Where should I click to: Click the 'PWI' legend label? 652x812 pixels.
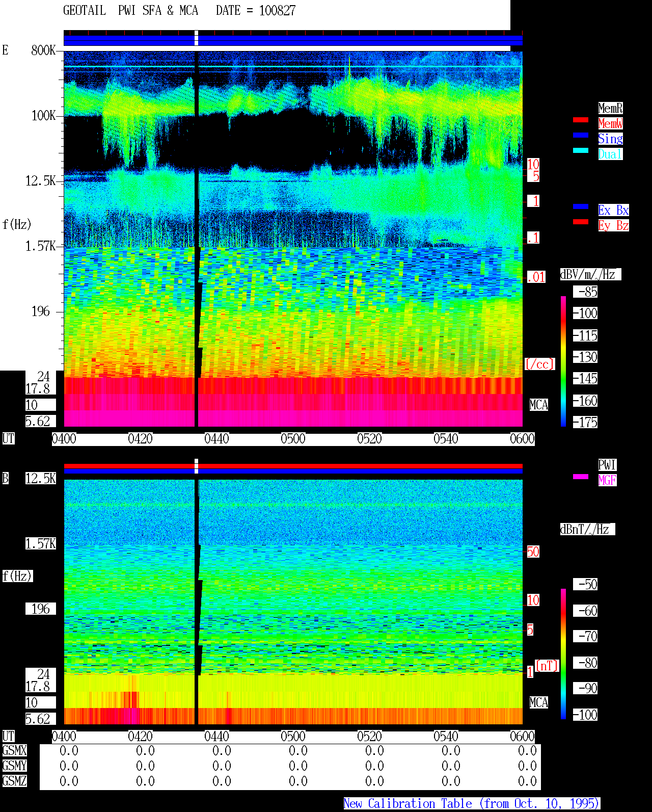[x=607, y=465]
